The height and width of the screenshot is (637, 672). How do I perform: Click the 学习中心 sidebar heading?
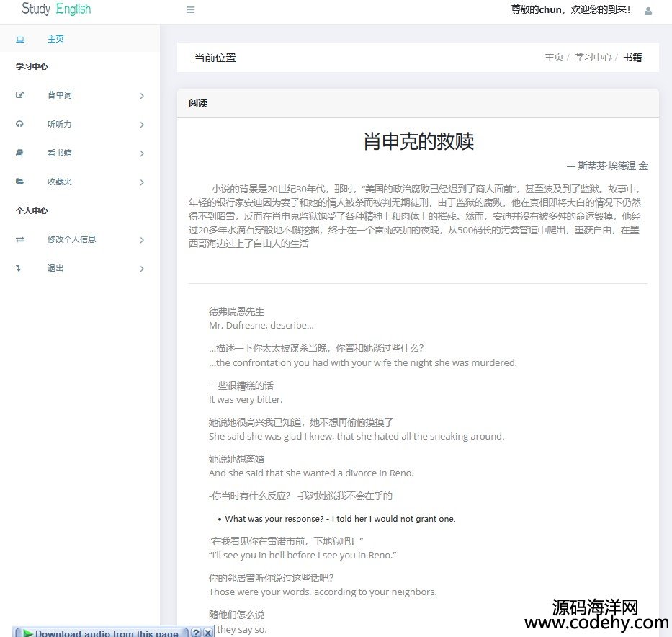coord(32,66)
